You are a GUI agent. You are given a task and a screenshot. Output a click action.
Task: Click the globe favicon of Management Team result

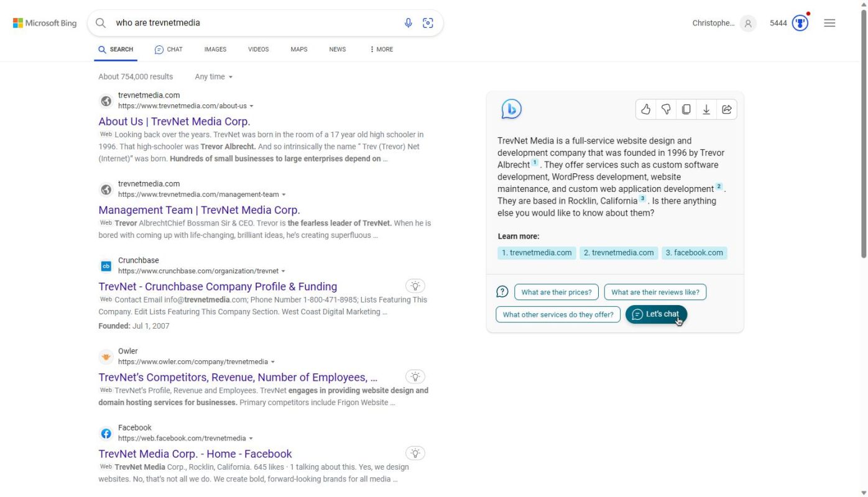(x=106, y=189)
